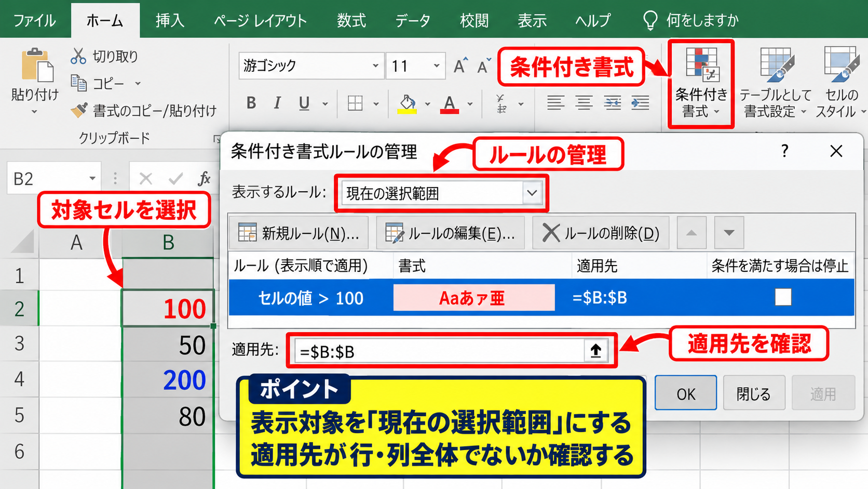Open the 表示するルール dropdown
The height and width of the screenshot is (489, 868).
pos(532,193)
